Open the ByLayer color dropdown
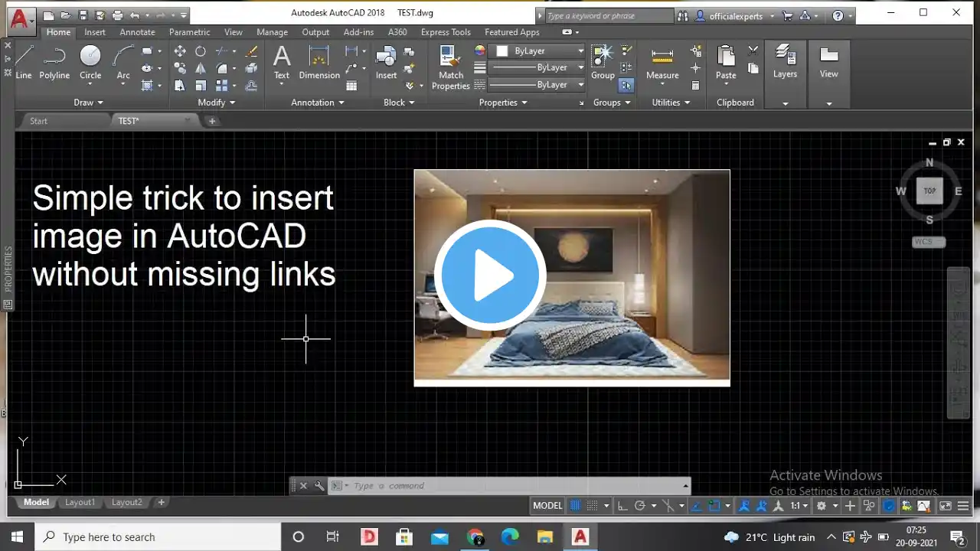This screenshot has height=551, width=980. [x=541, y=51]
